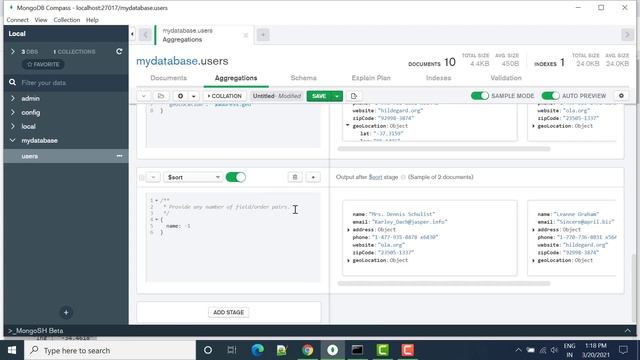Click the new pipeline icon in toolbar
The height and width of the screenshot is (360, 640).
pyautogui.click(x=180, y=96)
